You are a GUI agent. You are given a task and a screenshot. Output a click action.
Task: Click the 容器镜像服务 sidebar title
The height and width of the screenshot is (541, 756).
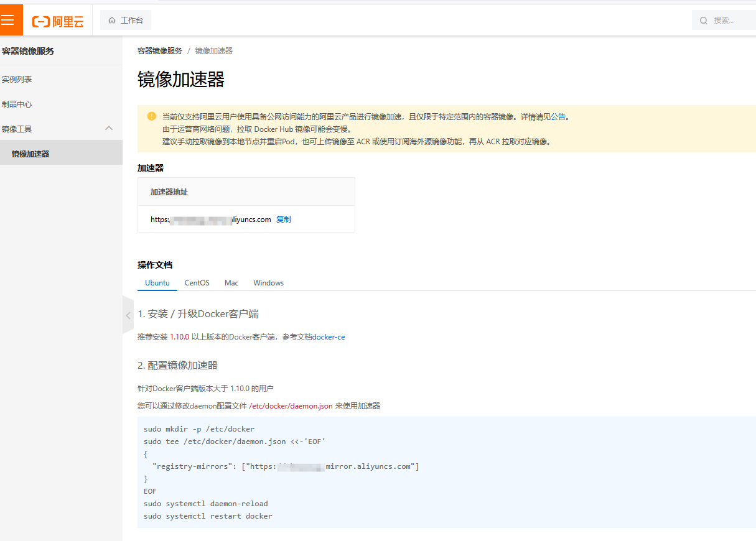pos(28,51)
